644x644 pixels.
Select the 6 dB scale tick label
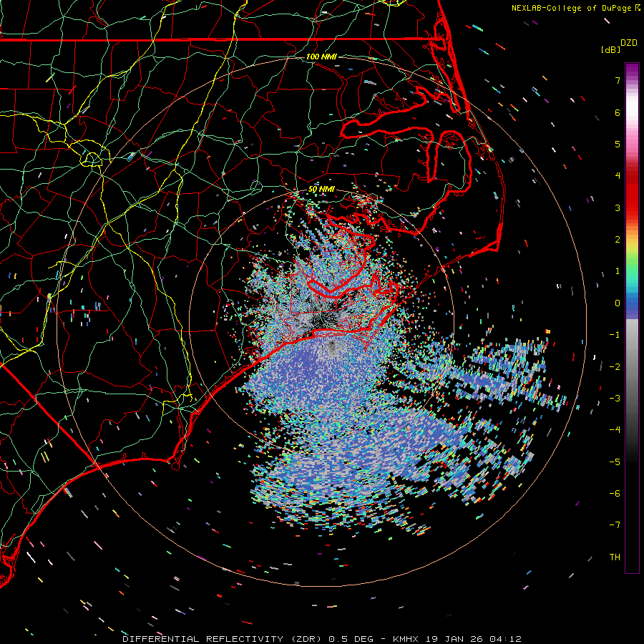(618, 112)
